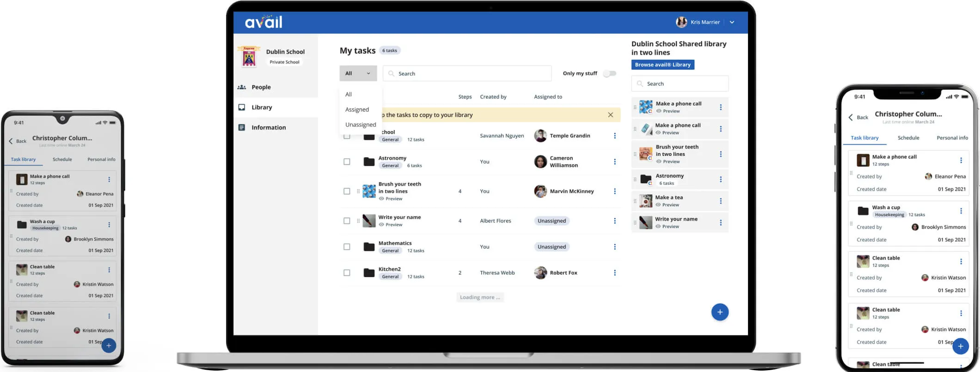Open Wash a cup options on the iPhone
The width and height of the screenshot is (980, 372).
coord(961,211)
